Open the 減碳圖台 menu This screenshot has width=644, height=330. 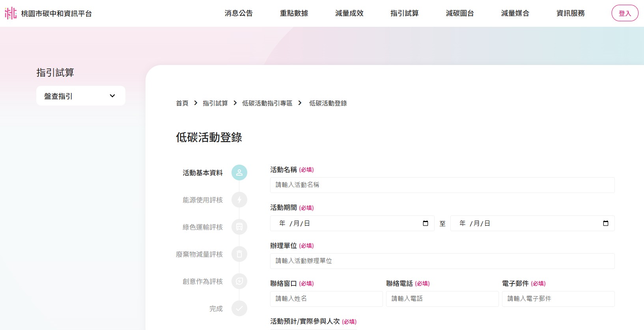click(x=459, y=13)
